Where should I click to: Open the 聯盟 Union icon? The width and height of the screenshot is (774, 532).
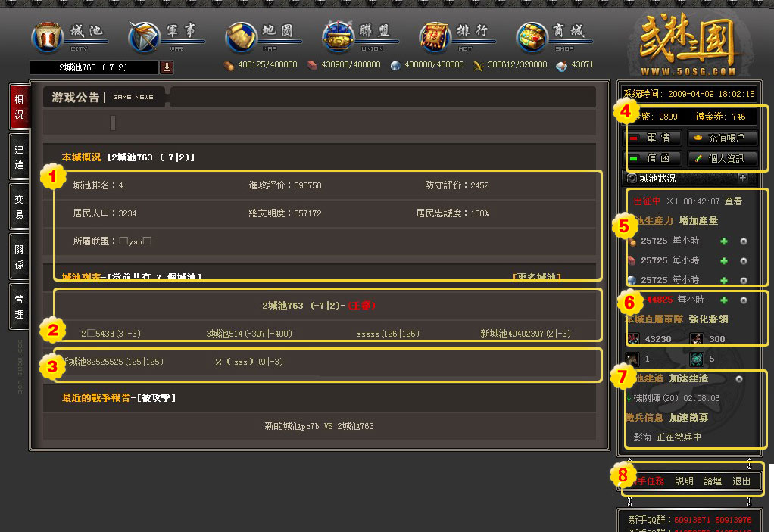point(338,37)
